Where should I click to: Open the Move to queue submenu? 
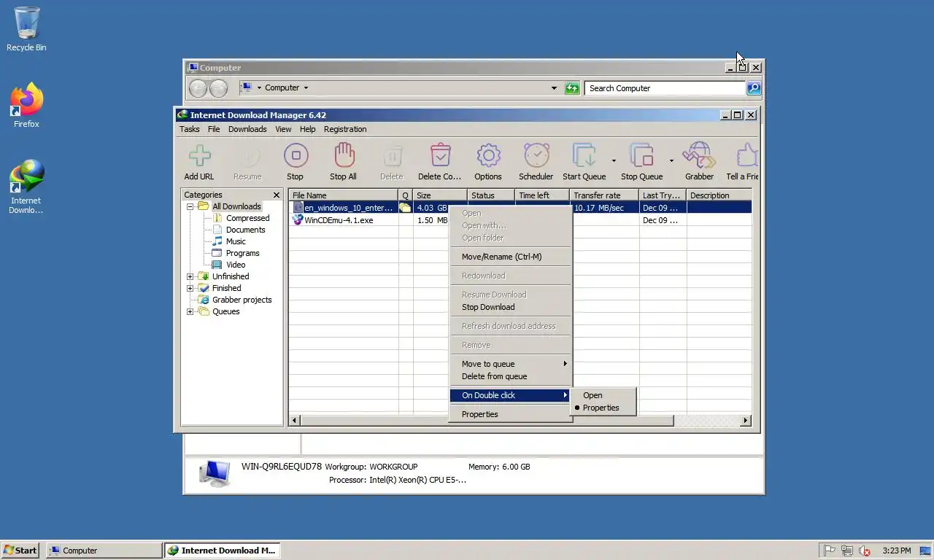coord(509,364)
